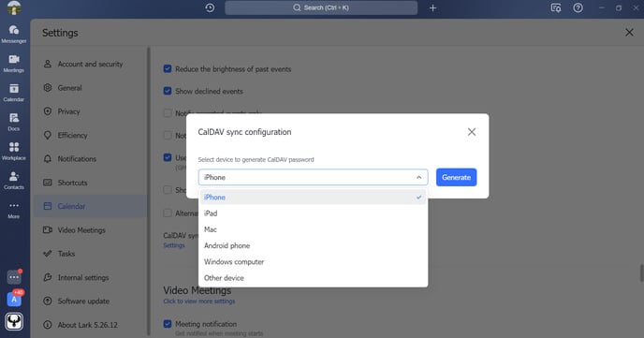Viewport: 644px width, 338px height.
Task: Select Mac from device list
Action: [313, 229]
